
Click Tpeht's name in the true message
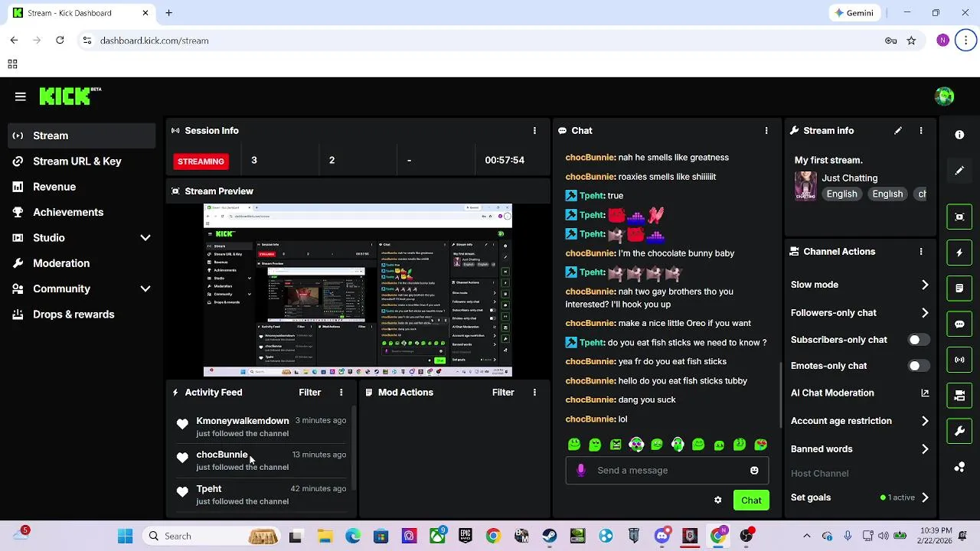point(593,196)
